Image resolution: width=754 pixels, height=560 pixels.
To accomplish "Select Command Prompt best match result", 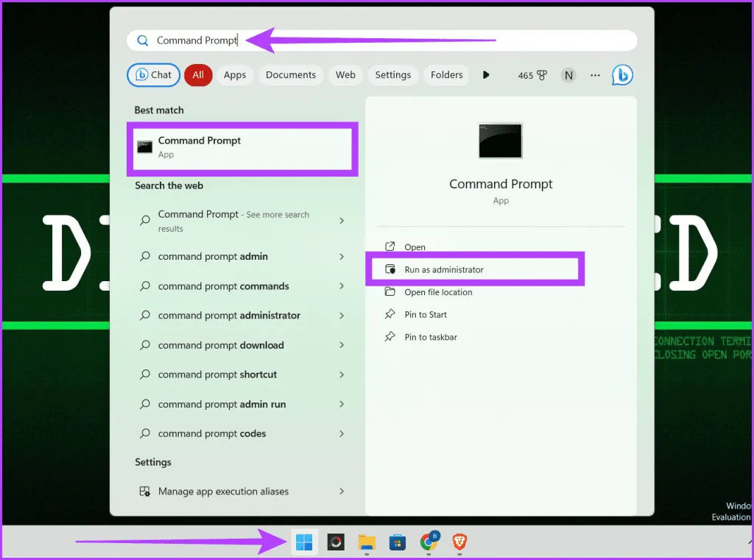I will [242, 147].
